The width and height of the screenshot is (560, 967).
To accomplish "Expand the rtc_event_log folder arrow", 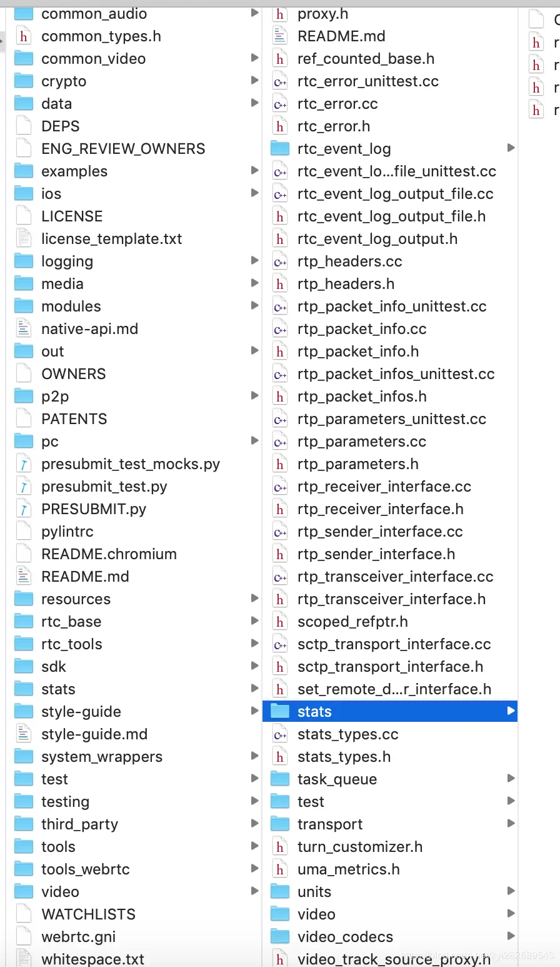I will click(511, 148).
